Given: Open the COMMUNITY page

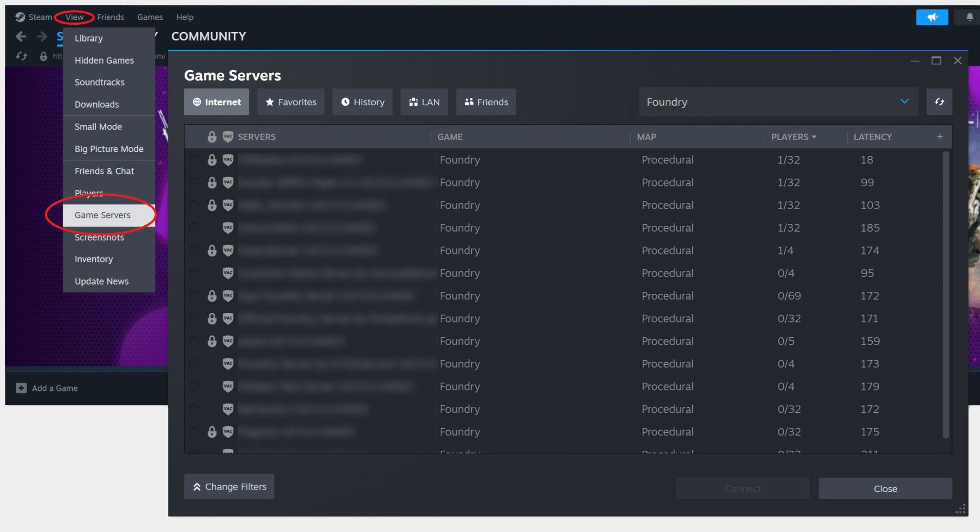Looking at the screenshot, I should 209,36.
